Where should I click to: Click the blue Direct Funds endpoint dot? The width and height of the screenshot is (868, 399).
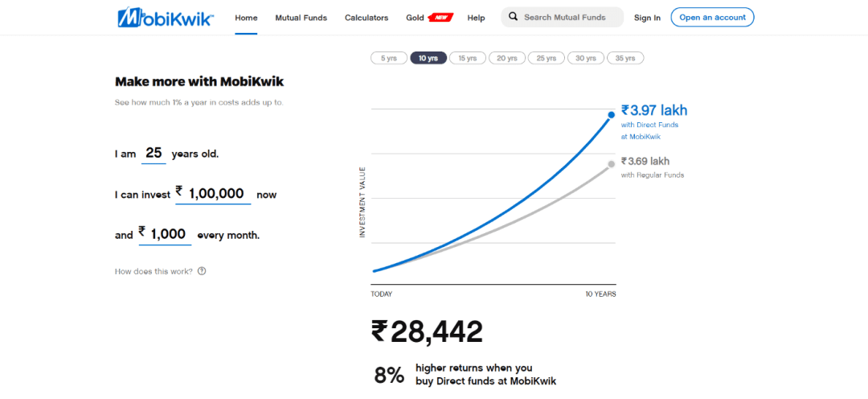[x=611, y=115]
